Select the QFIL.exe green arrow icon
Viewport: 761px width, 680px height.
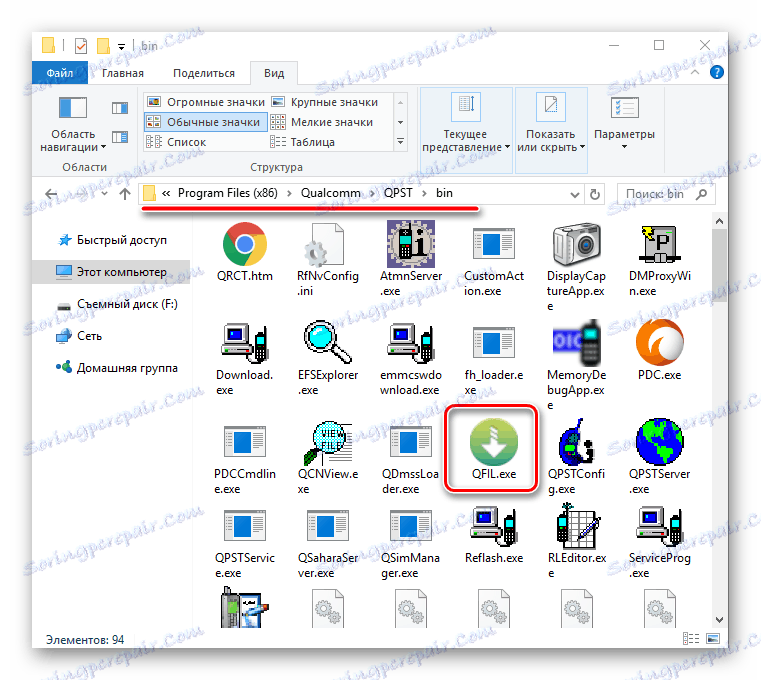point(494,442)
